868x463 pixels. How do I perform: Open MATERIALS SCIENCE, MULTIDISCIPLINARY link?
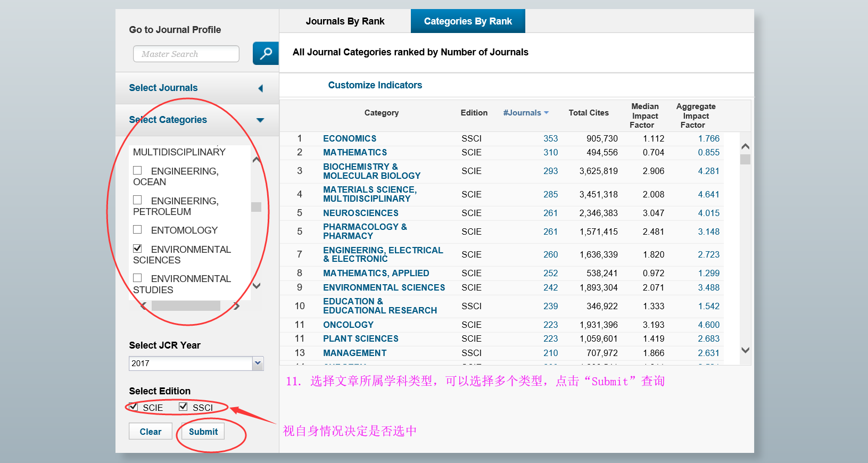coord(370,194)
